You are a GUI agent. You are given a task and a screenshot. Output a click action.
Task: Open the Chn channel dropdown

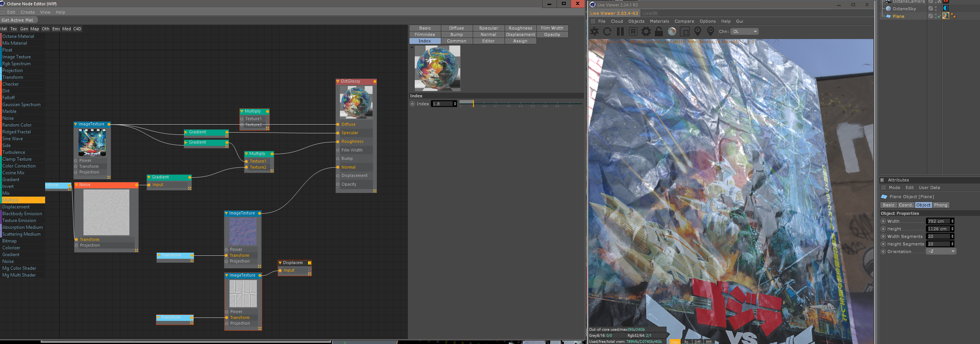[x=744, y=31]
